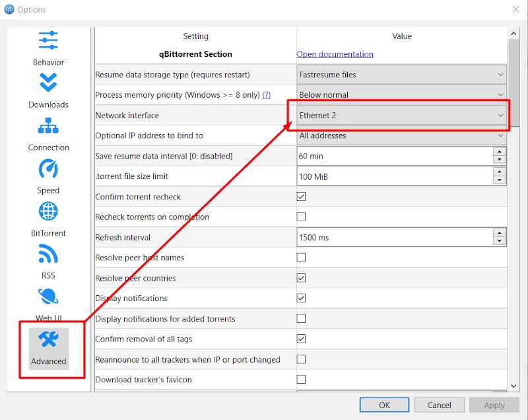Click the scrollbar up arrow
Viewport: 528px width, 420px height.
tap(513, 33)
